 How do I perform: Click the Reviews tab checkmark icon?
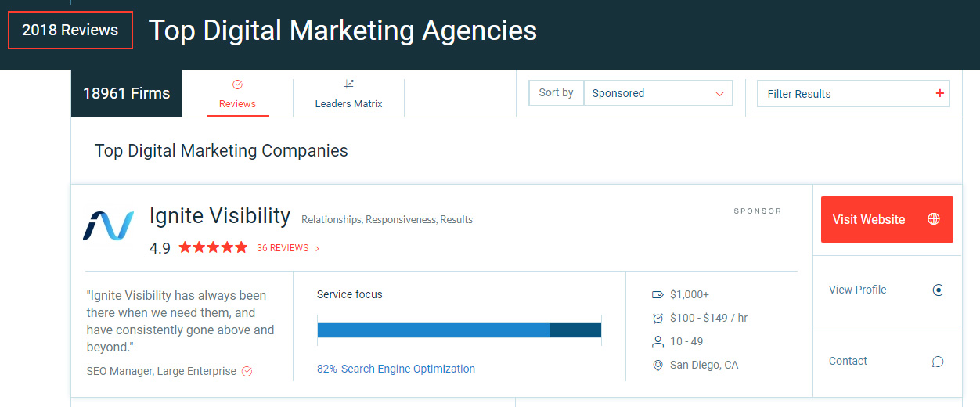237,85
